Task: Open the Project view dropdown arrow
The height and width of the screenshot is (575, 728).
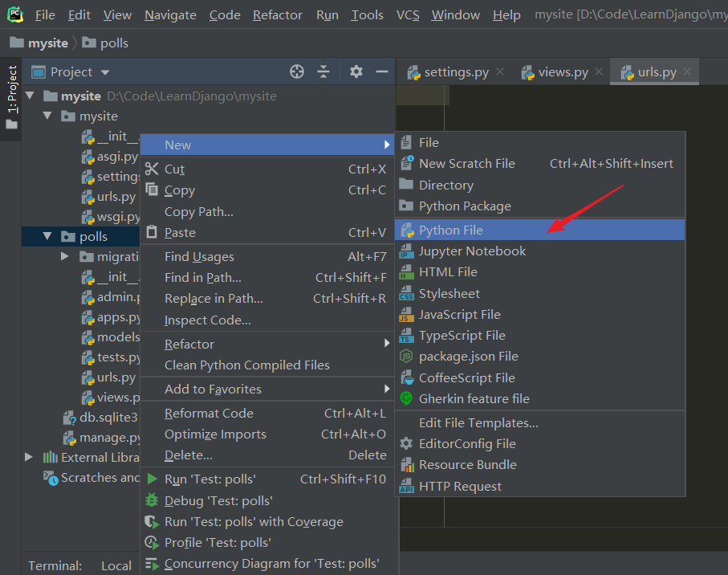Action: coord(105,72)
